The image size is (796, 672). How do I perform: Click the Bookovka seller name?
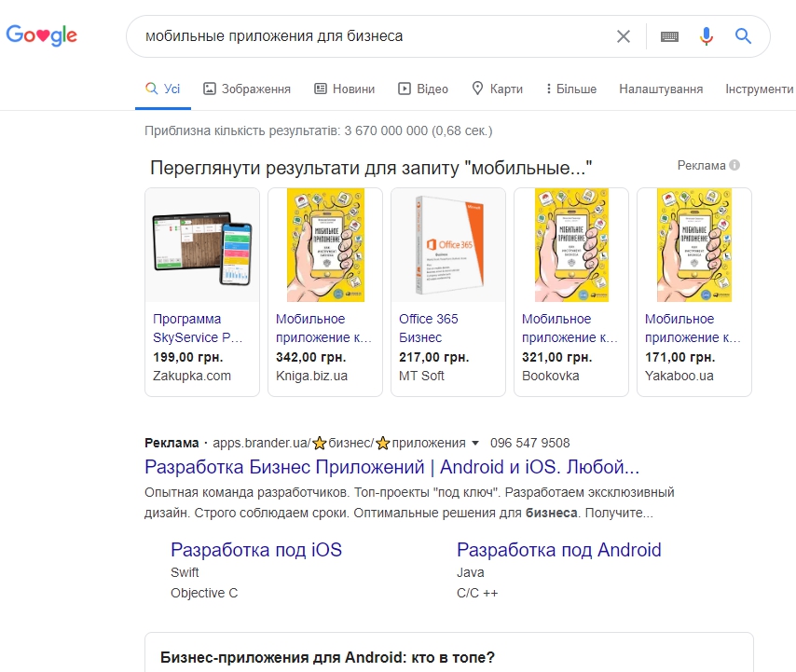pyautogui.click(x=550, y=376)
